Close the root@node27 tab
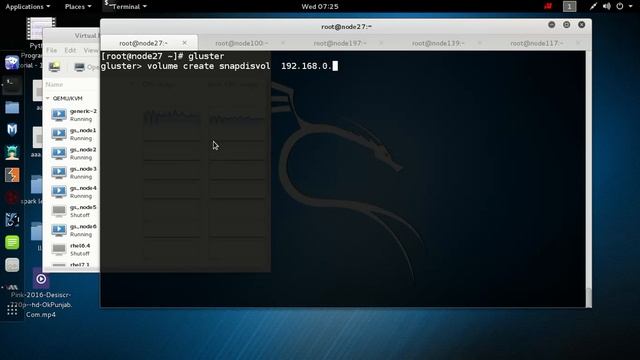Viewport: 640px width, 360px height. (184, 42)
